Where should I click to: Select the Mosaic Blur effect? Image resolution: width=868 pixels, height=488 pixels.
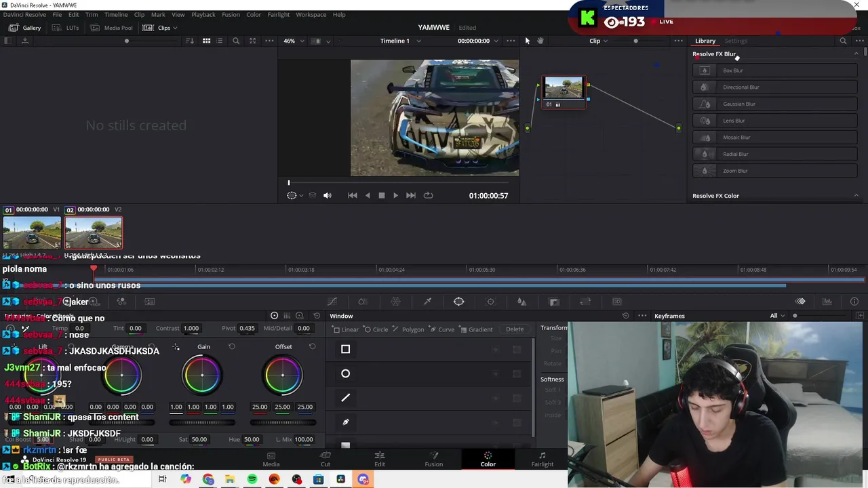(x=775, y=137)
